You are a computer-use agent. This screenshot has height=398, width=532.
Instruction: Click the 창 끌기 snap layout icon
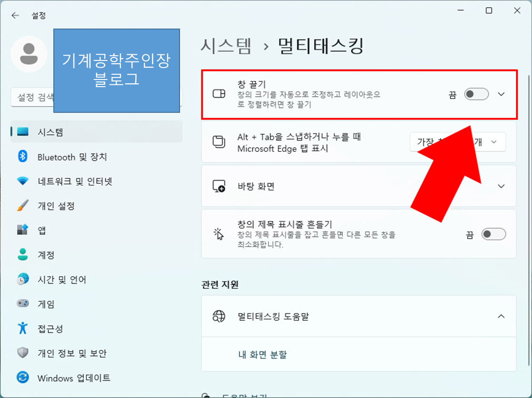pyautogui.click(x=219, y=94)
